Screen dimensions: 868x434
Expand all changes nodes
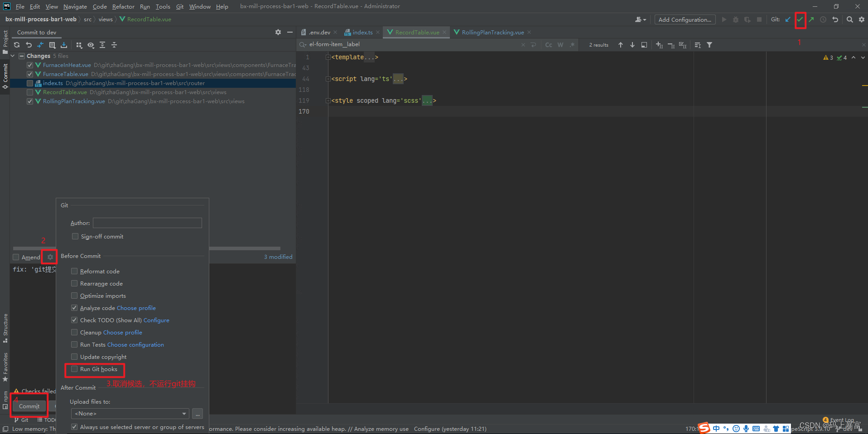tap(102, 45)
